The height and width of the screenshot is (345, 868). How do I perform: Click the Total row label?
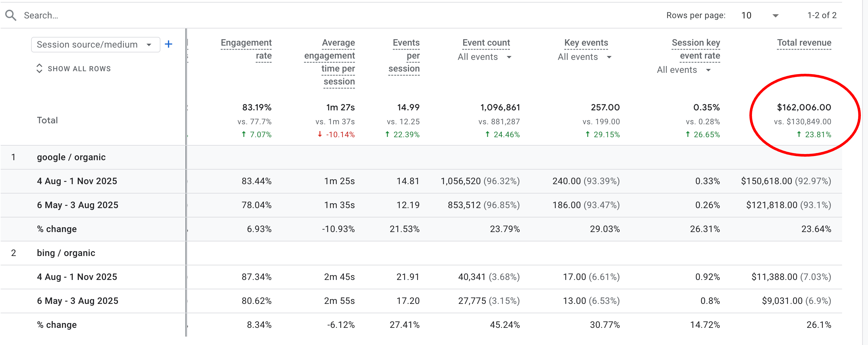point(47,120)
